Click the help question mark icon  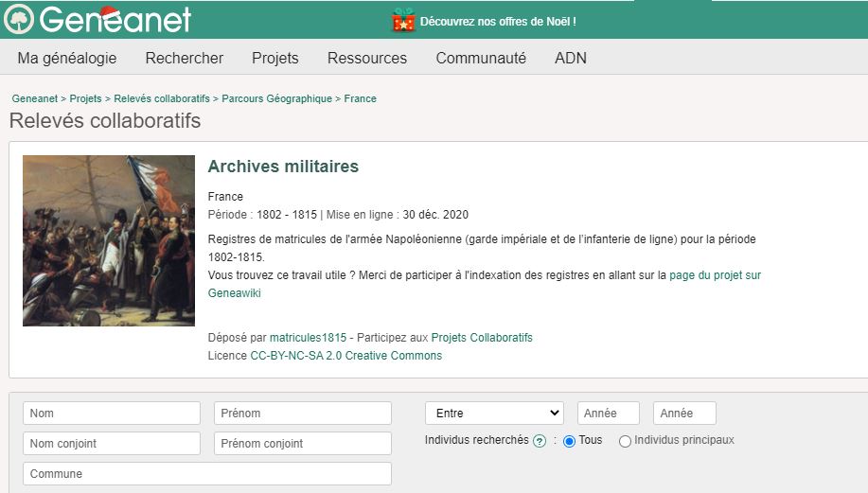(540, 441)
